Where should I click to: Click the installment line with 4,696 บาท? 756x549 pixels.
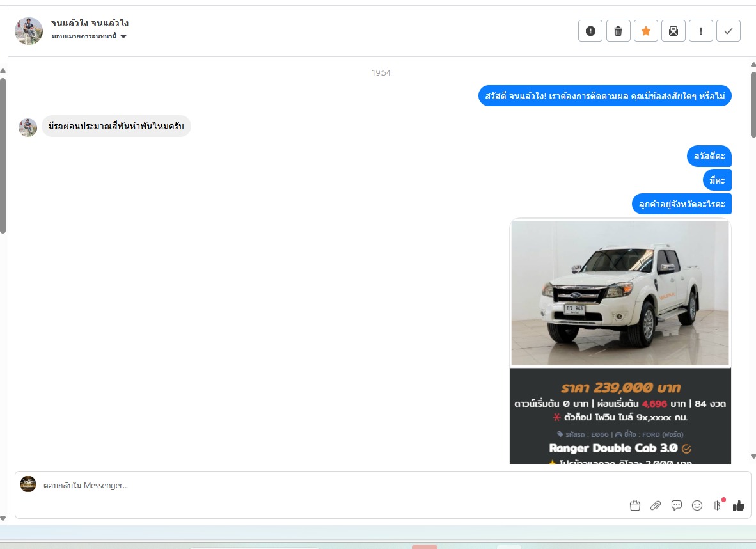[620, 404]
